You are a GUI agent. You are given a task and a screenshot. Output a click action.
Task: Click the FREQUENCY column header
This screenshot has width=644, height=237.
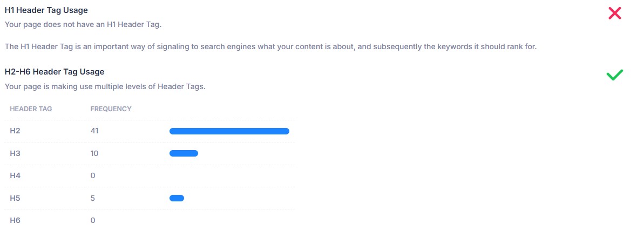(111, 109)
